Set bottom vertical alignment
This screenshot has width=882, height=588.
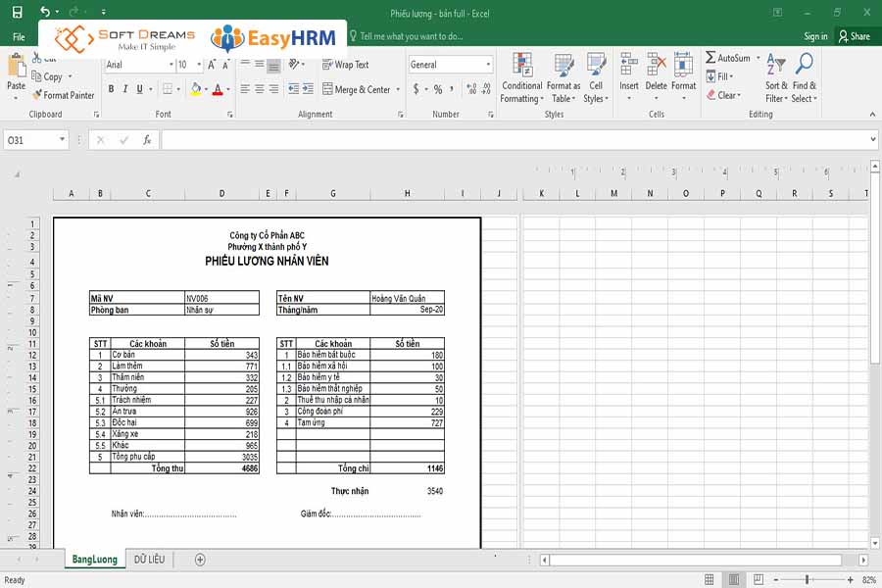(x=273, y=66)
